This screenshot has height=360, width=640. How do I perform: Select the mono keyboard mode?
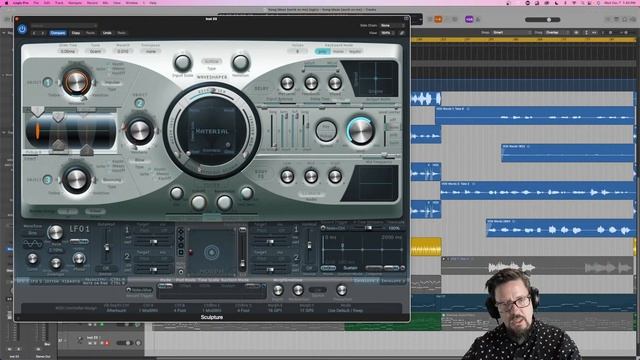pos(338,51)
